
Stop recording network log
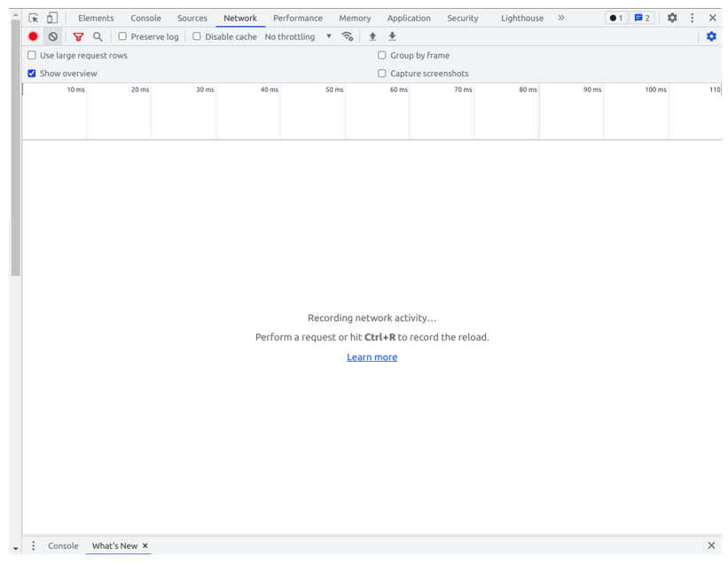pos(34,36)
